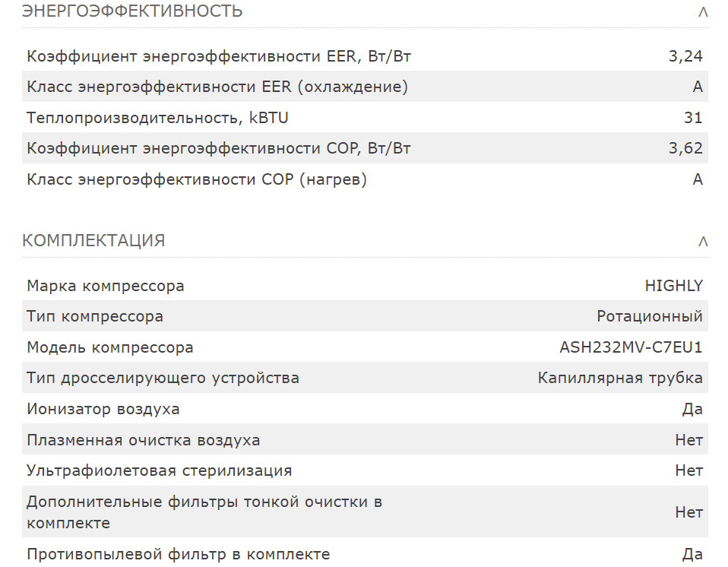
Task: Select the Класс энергоэффективности COP (нагрев) row
Action: click(365, 179)
